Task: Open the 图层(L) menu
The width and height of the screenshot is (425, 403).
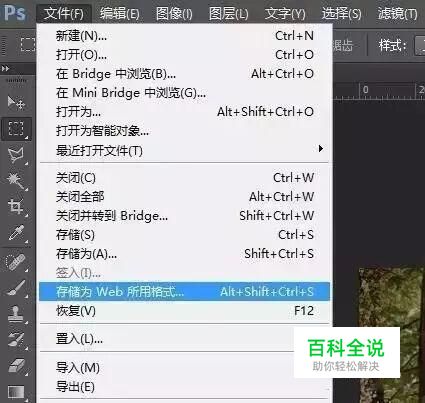Action: [x=229, y=14]
